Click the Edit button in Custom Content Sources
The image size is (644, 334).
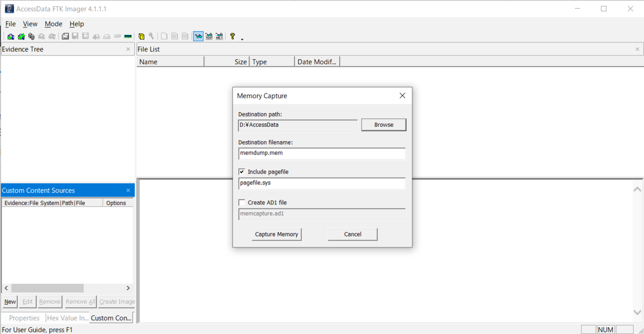pos(27,302)
